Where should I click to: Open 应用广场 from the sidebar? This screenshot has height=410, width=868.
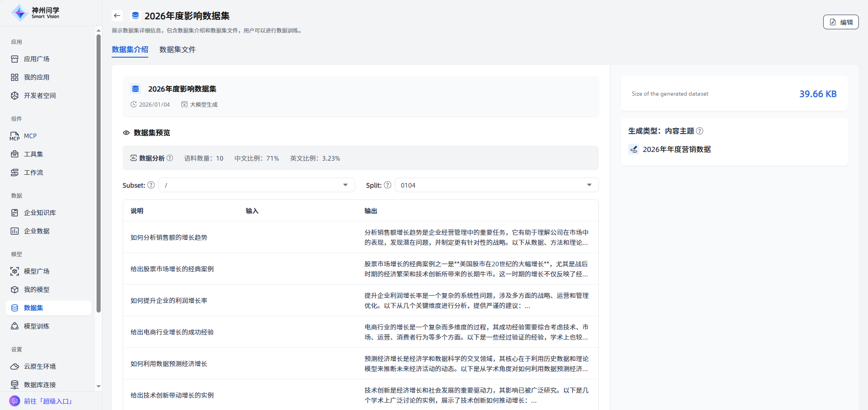coord(36,59)
